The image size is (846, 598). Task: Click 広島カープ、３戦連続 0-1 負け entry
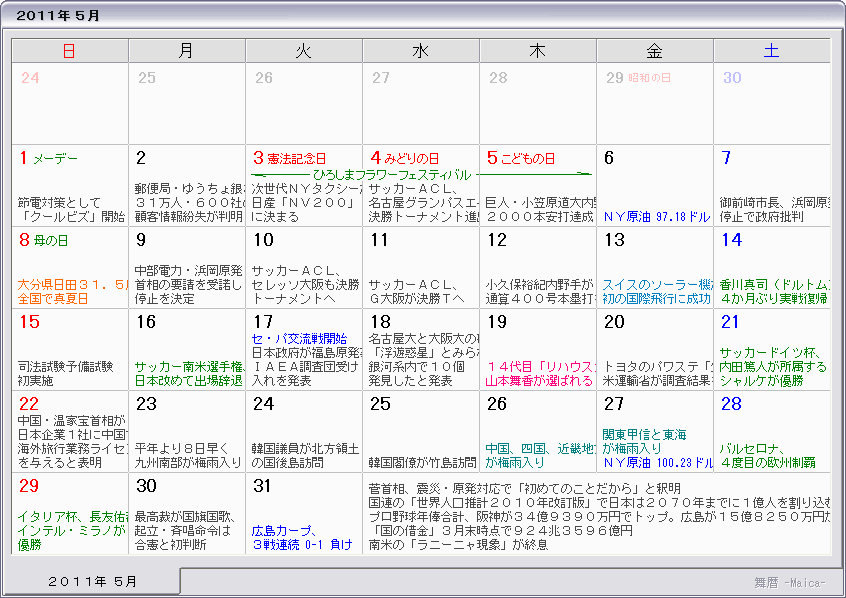[302, 538]
